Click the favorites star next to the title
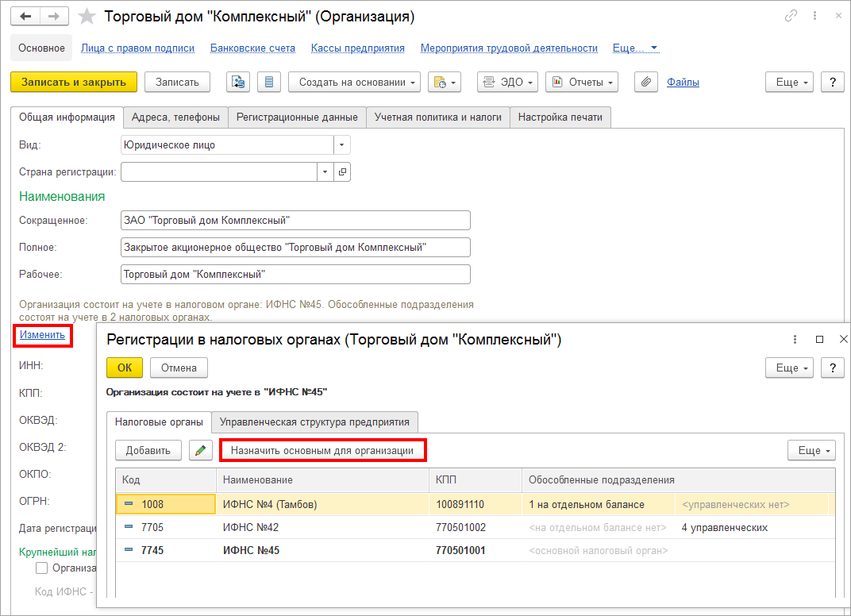The width and height of the screenshot is (851, 616). tap(87, 16)
